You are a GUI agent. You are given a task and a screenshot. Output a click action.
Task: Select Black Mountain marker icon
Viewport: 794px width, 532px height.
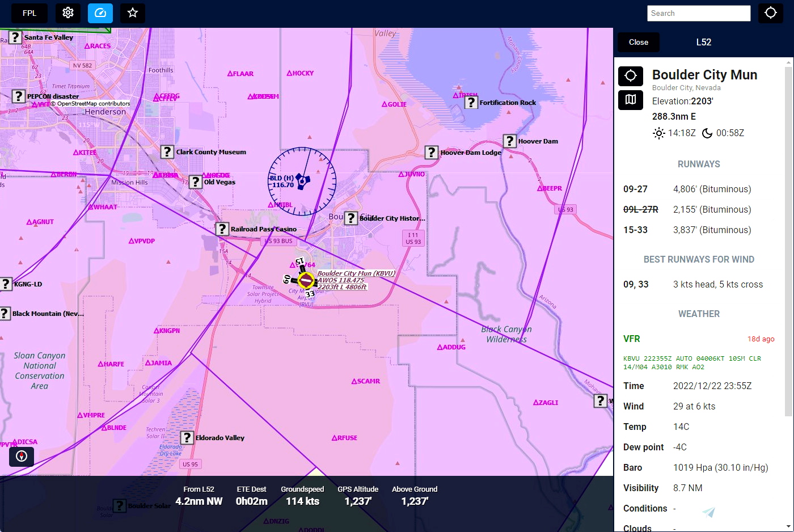(x=5, y=313)
